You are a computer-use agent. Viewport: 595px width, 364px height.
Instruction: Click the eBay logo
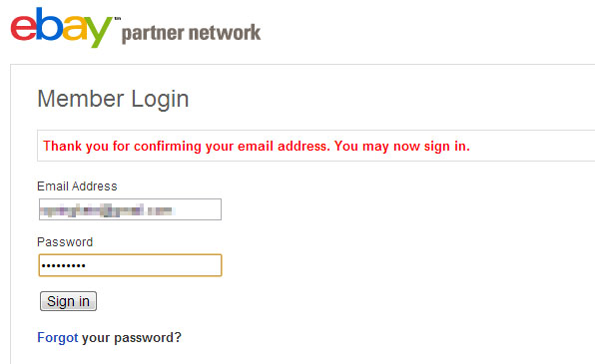(x=62, y=28)
